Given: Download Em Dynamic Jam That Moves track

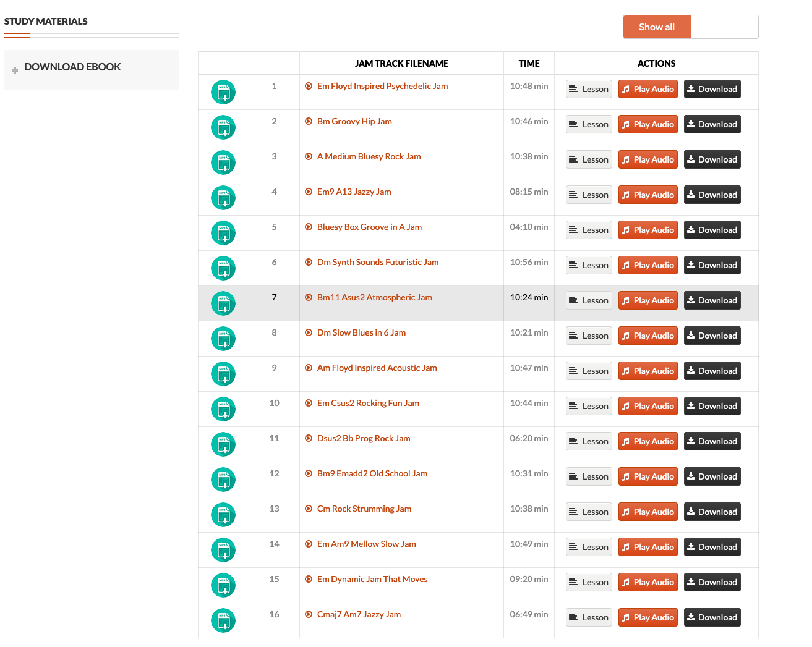Looking at the screenshot, I should 712,583.
